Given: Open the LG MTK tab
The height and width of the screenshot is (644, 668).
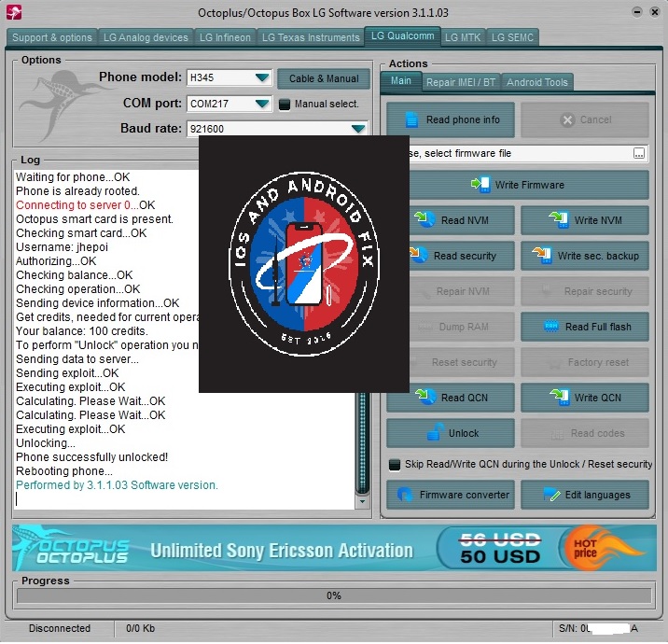Looking at the screenshot, I should (x=463, y=37).
